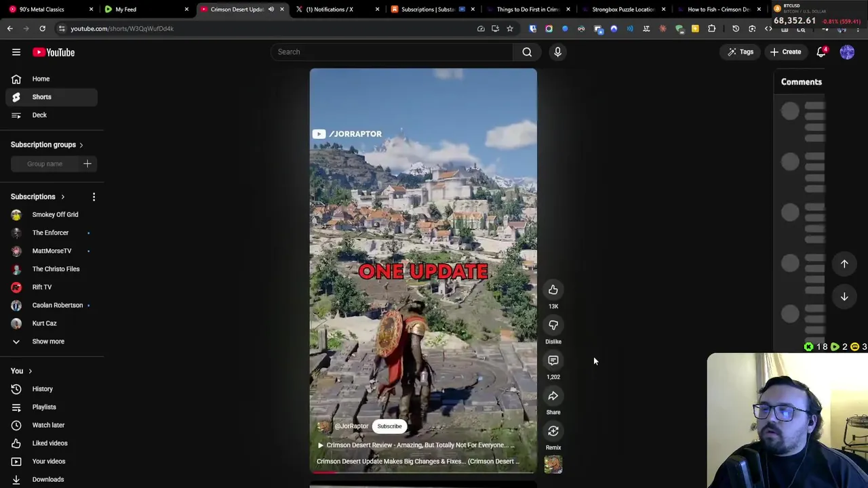Click the browser address bar URL
The image size is (868, 488).
coord(122,28)
